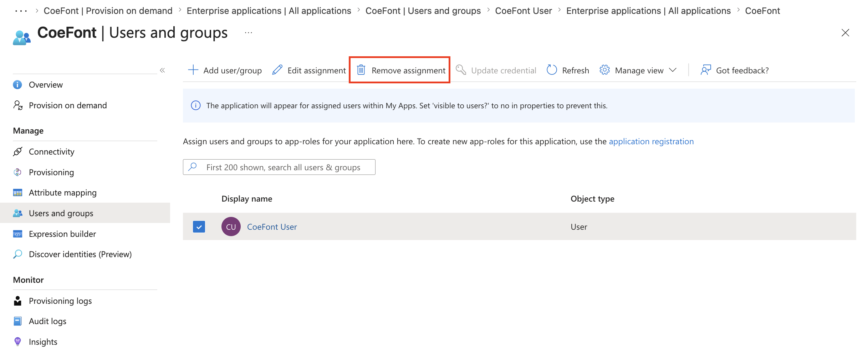
Task: Select Attribute mapping in sidebar
Action: point(62,193)
